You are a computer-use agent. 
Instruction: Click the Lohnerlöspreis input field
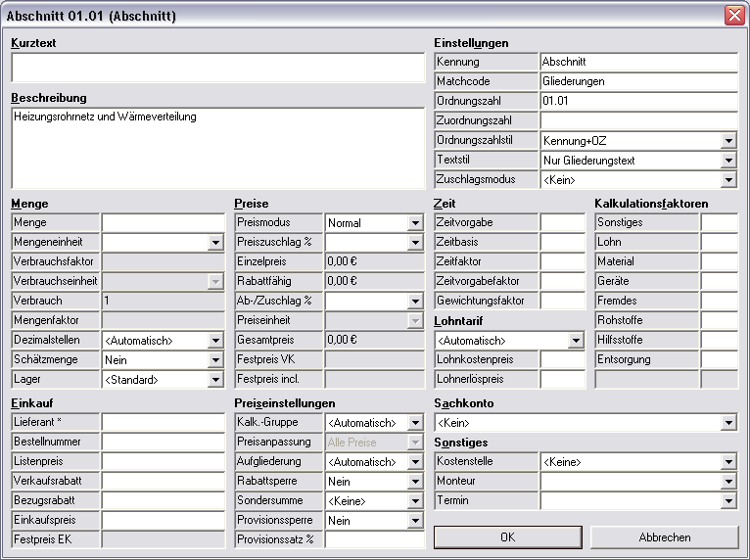[562, 379]
